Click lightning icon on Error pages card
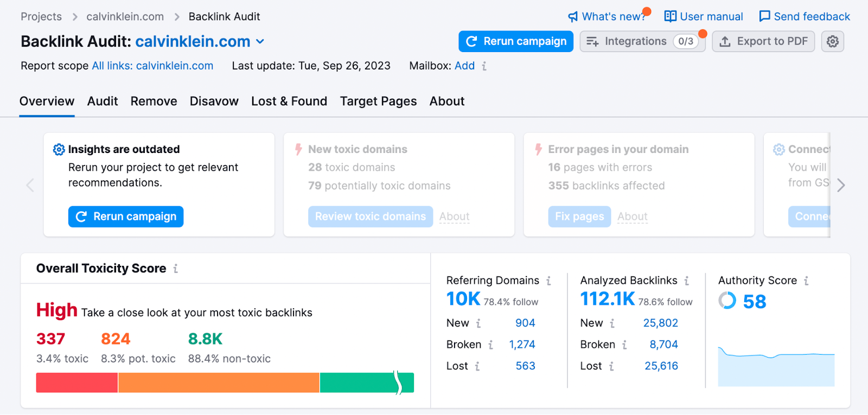 [538, 149]
